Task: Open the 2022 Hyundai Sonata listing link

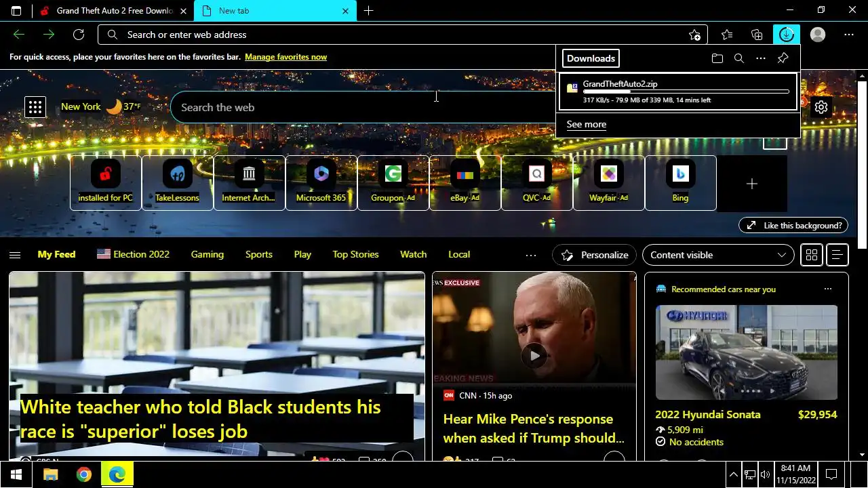Action: (708, 414)
